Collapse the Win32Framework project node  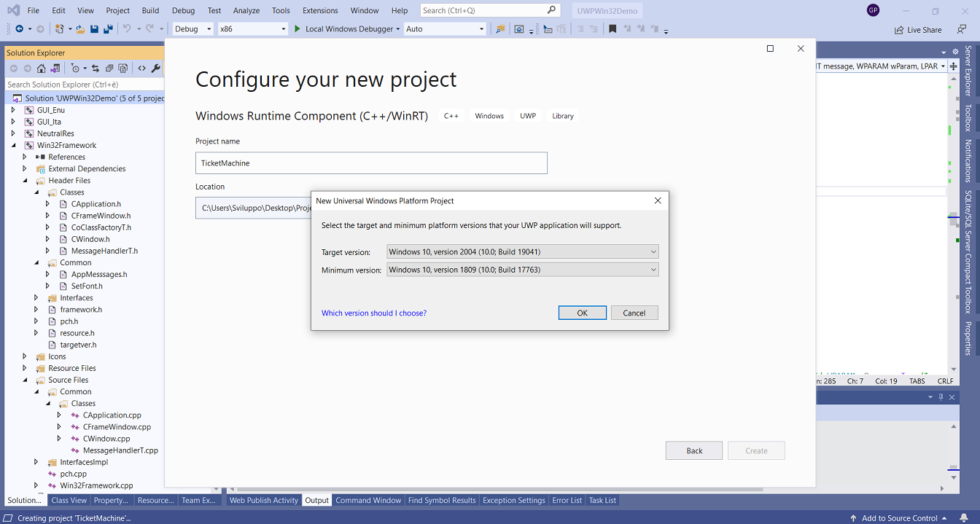coord(13,145)
